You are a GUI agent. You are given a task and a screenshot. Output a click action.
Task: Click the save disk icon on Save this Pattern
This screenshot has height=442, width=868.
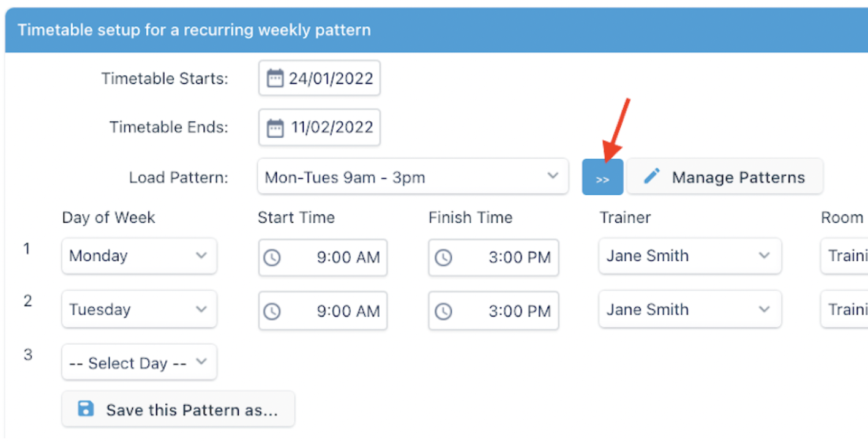85,408
